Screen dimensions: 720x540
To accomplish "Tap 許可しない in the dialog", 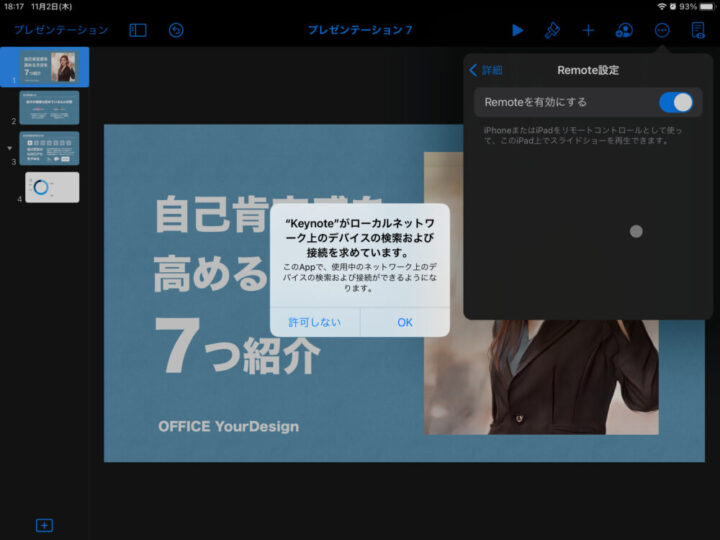I will 315,322.
